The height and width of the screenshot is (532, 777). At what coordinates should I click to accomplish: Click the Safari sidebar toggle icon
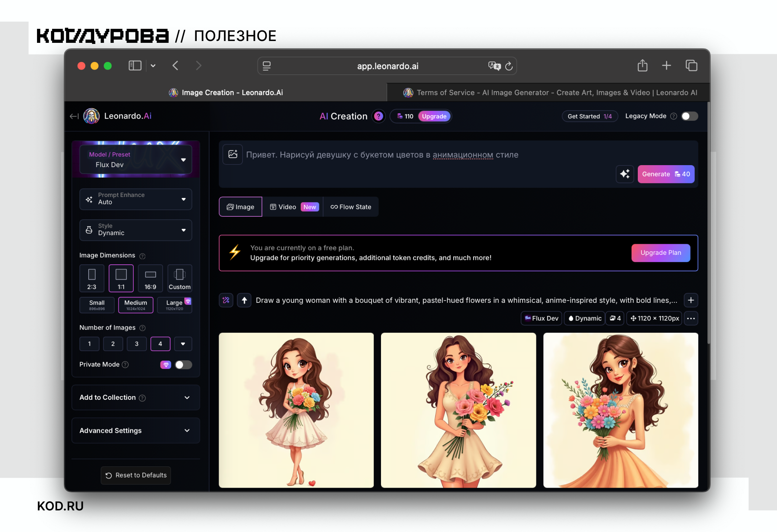click(x=135, y=66)
